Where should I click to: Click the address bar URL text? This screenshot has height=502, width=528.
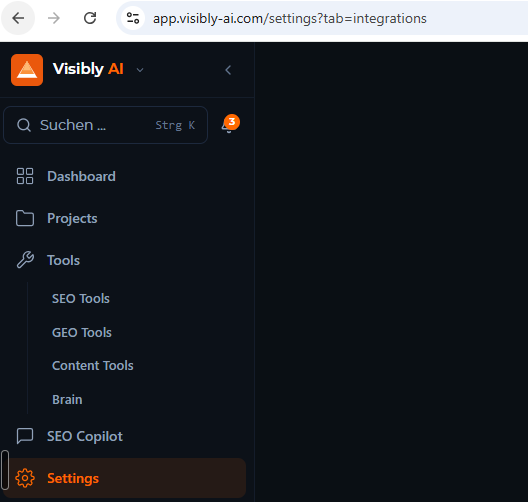coord(290,19)
